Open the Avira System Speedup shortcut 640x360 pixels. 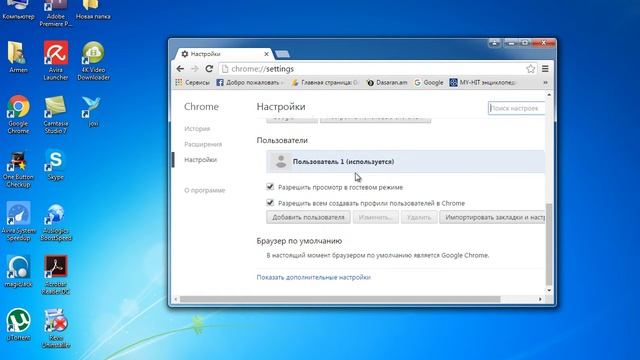coord(18,221)
